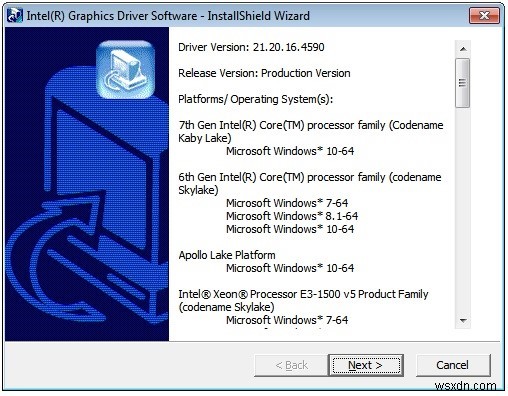Screen dimensions: 508x396
Task: Click the Next button to continue
Action: (366, 365)
